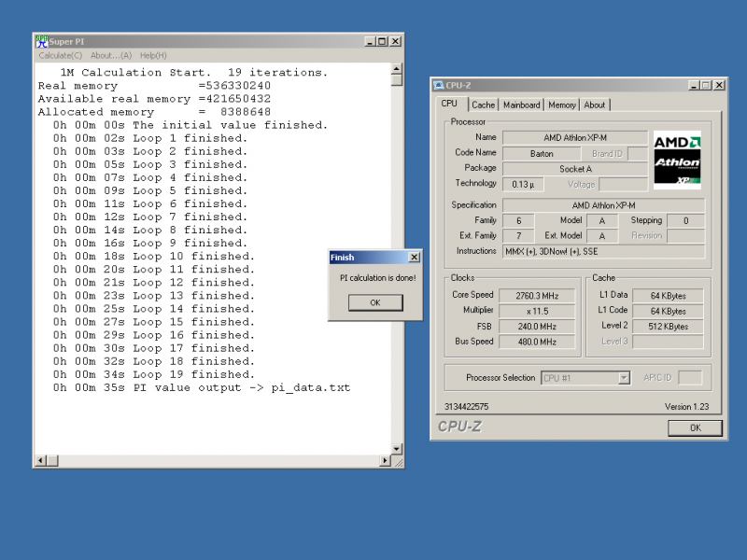Click the Level 2 512 KBytes field
The image size is (747, 560).
pyautogui.click(x=668, y=326)
